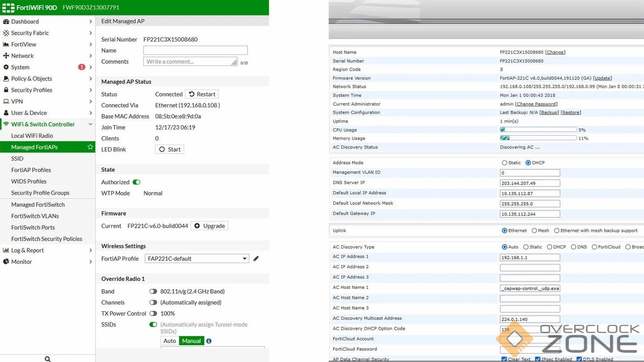Click the System notification badge showing 1
This screenshot has width=644, height=362.
pyautogui.click(x=82, y=67)
